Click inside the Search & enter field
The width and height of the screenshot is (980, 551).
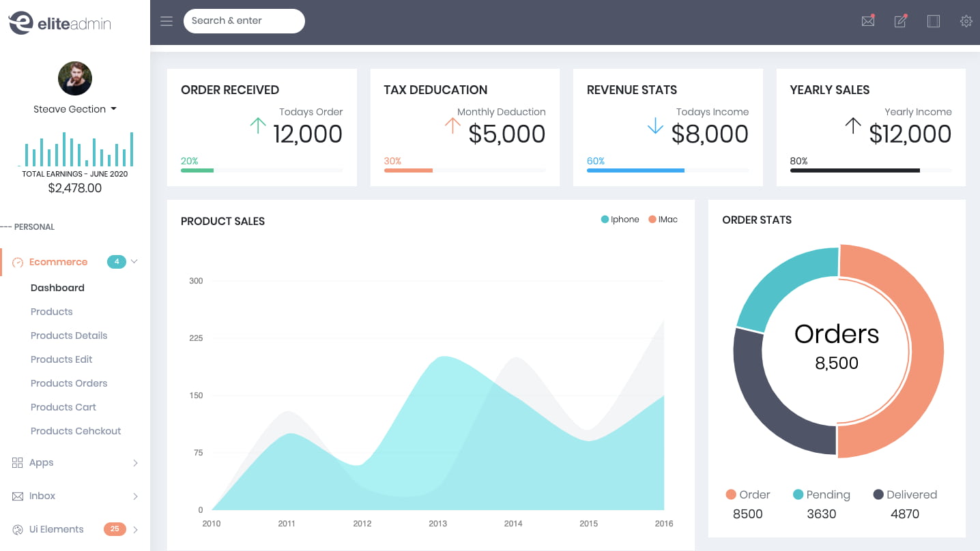[x=244, y=20]
